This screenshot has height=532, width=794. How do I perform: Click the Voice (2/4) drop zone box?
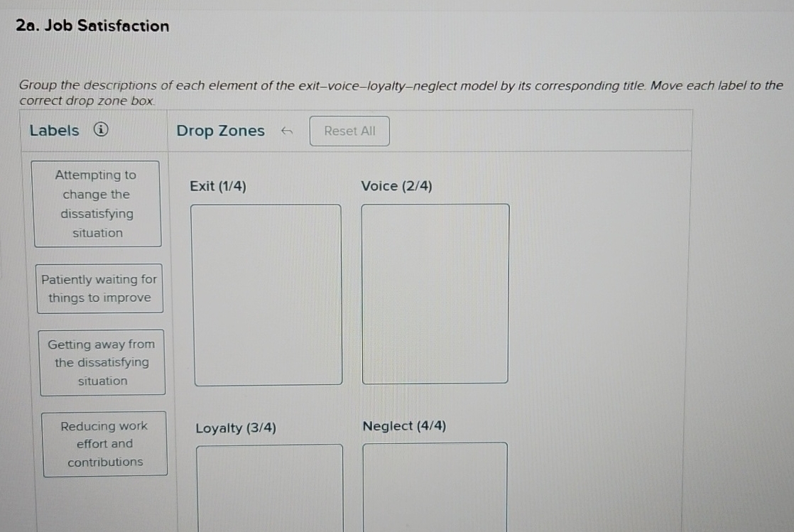pos(435,291)
